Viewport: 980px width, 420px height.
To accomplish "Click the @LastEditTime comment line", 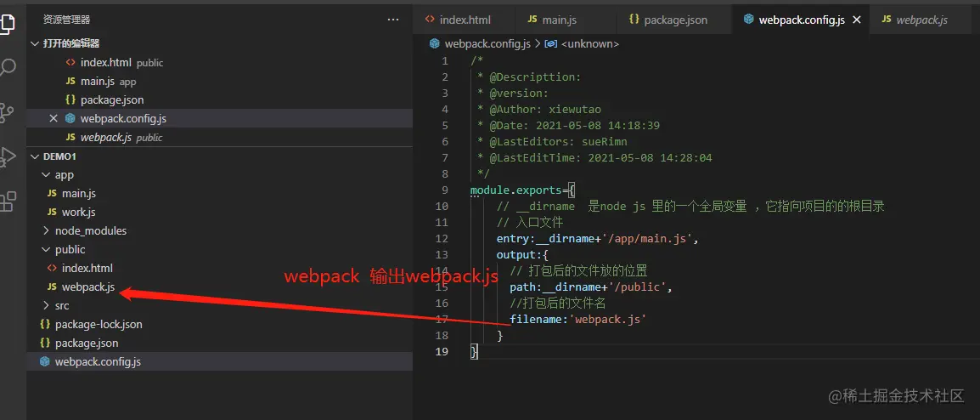I will (594, 158).
